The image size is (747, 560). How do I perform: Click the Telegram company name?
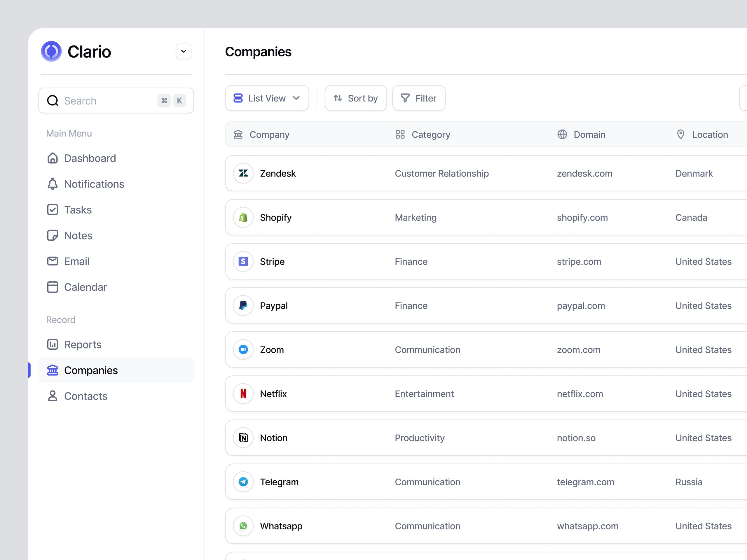(279, 482)
